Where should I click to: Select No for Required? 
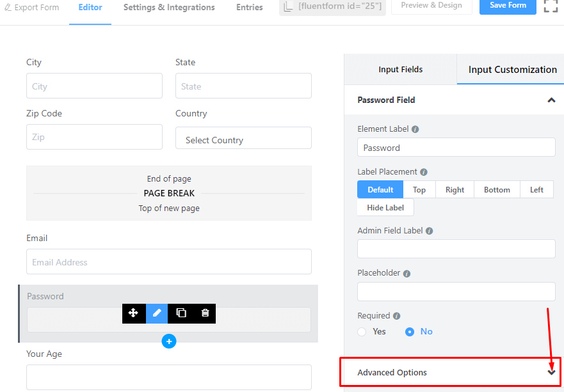coord(410,332)
